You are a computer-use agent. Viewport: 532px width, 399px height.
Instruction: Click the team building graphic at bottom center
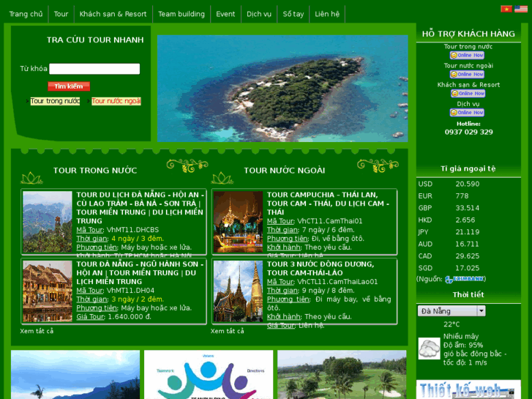(209, 375)
